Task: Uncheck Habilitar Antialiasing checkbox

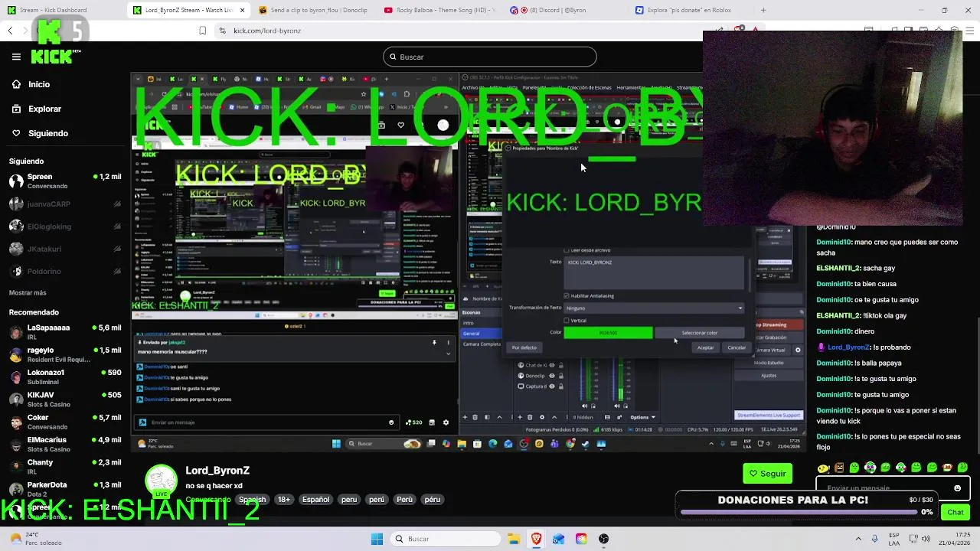Action: point(567,295)
